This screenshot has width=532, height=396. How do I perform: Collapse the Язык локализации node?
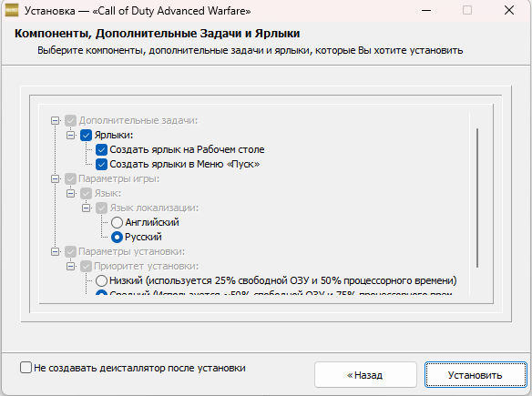[87, 208]
